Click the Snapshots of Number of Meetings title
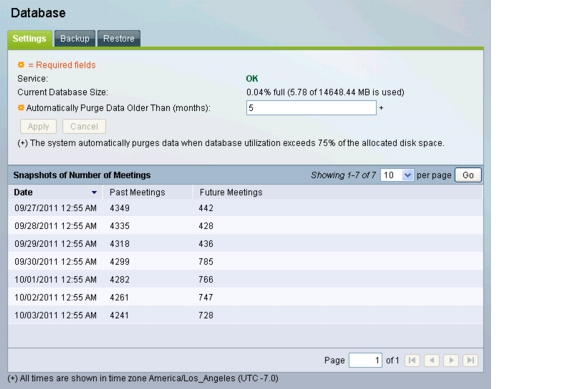 [x=82, y=175]
